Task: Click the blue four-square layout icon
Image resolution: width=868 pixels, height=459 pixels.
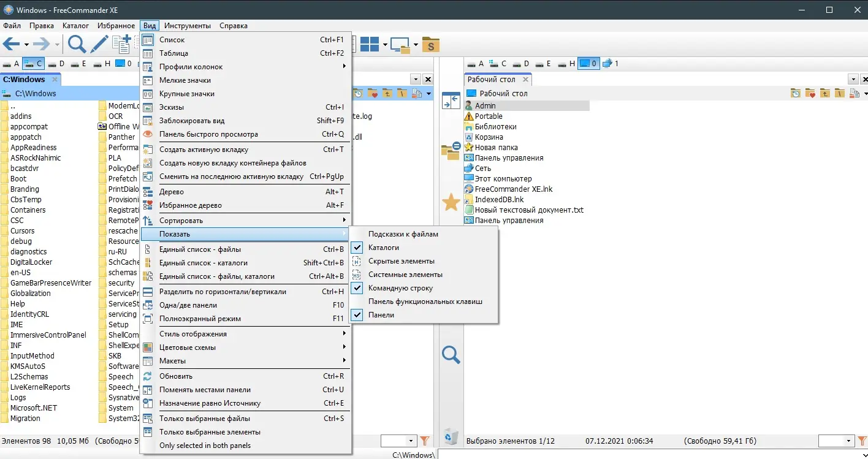Action: tap(370, 44)
